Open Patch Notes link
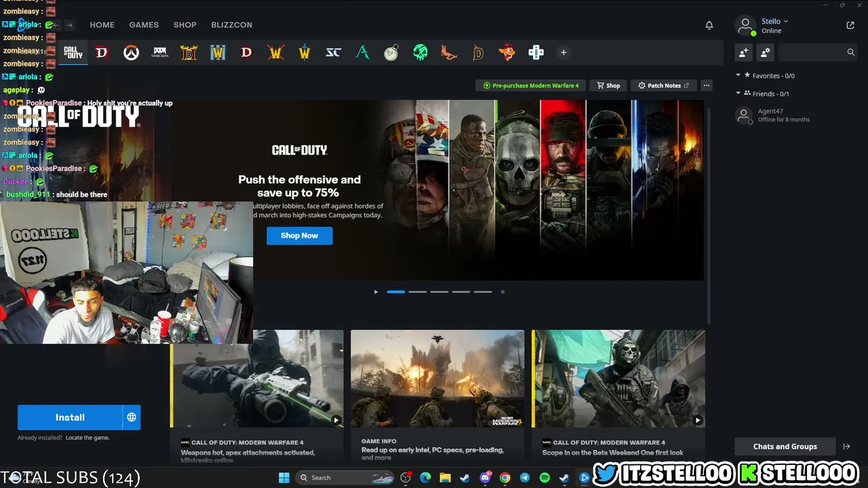Screen dimensions: 868x488 point(663,85)
